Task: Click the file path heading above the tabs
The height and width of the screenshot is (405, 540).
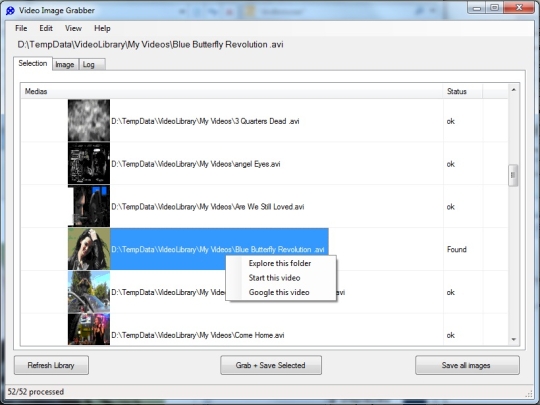Action: (x=150, y=44)
